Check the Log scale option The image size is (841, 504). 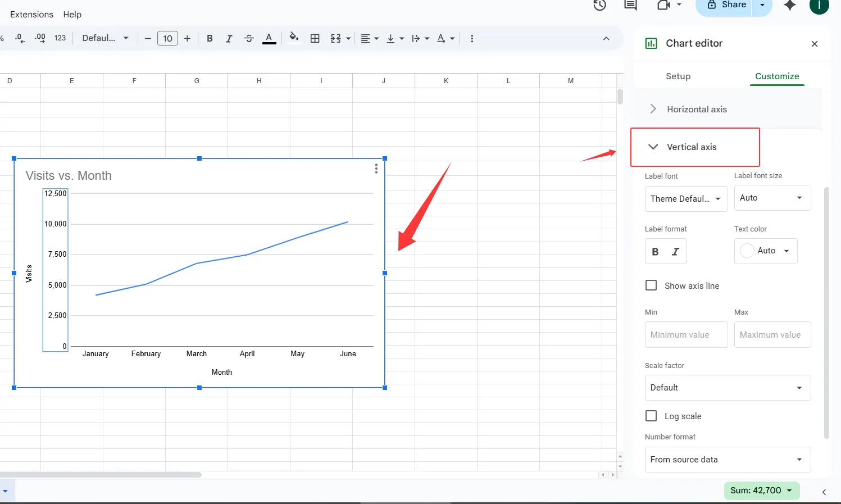[651, 416]
